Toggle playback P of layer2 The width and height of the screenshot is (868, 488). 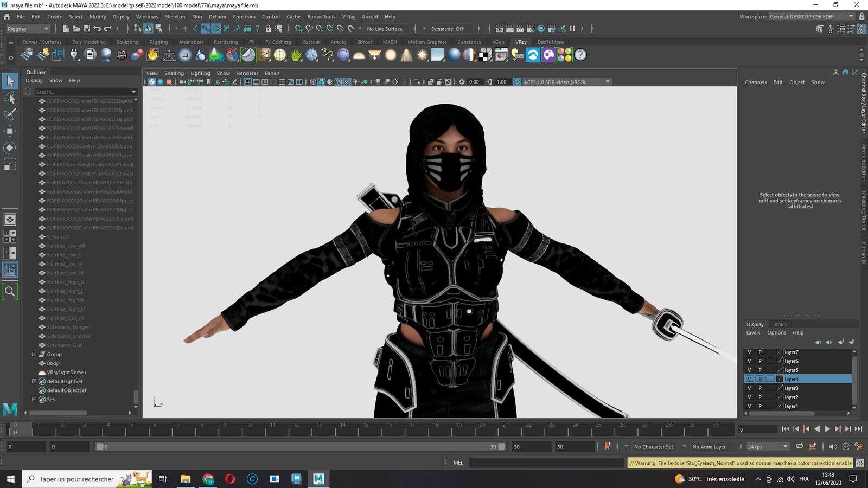pyautogui.click(x=759, y=397)
